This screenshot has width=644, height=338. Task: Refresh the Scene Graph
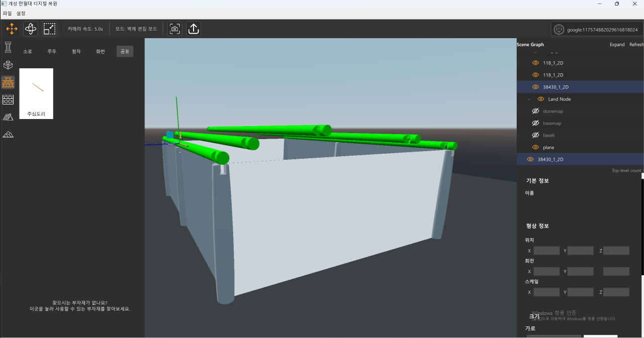pyautogui.click(x=636, y=45)
